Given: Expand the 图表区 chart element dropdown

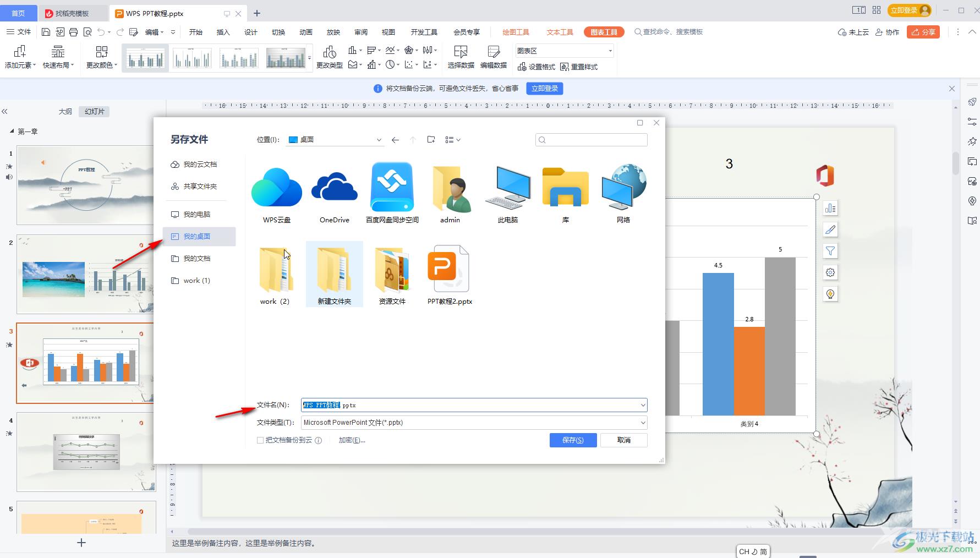Looking at the screenshot, I should pyautogui.click(x=610, y=51).
